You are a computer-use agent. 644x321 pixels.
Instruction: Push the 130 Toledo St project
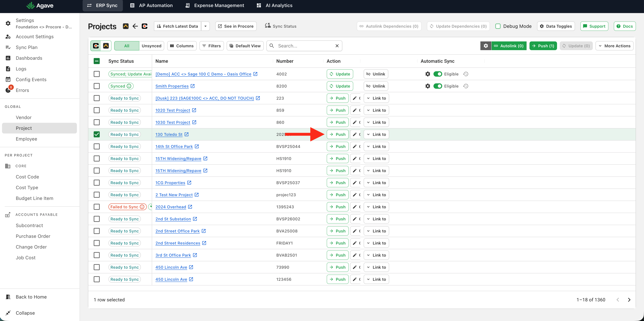[x=337, y=134]
